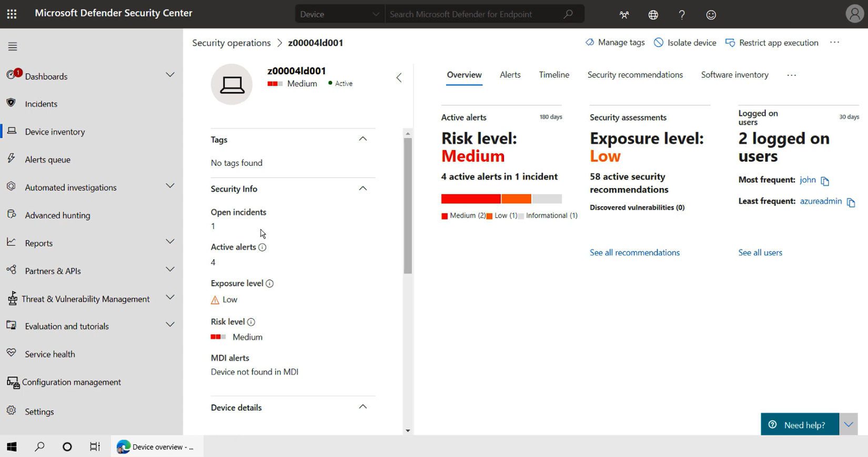The height and width of the screenshot is (457, 868).
Task: Click the Incidents shield icon
Action: pos(11,103)
